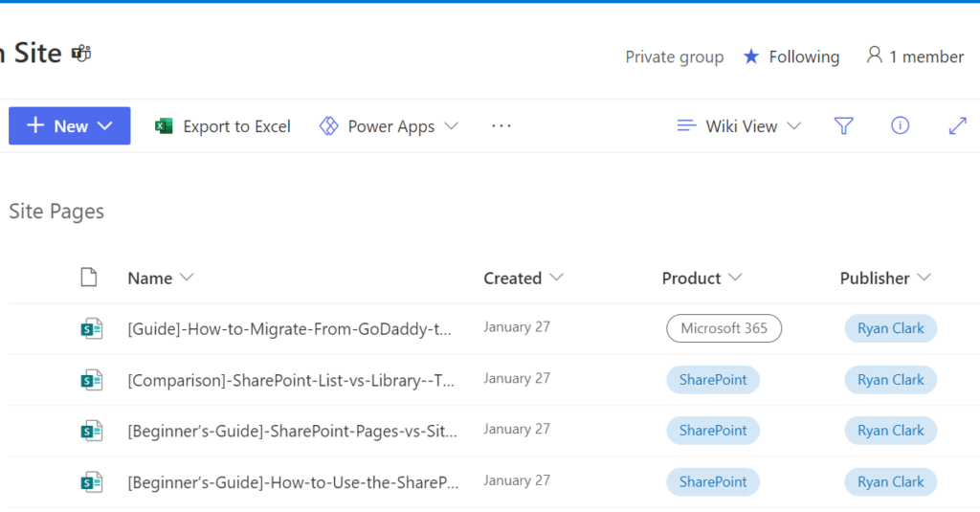Open the more actions ellipsis menu
Image resolution: width=980 pixels, height=512 pixels.
pyautogui.click(x=501, y=126)
